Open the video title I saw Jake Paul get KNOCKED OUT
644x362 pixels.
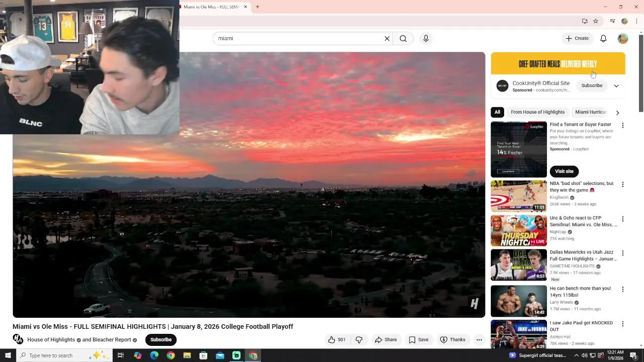581,326
